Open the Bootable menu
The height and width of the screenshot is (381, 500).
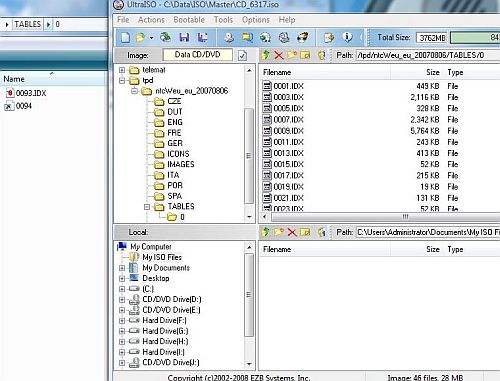[x=189, y=20]
